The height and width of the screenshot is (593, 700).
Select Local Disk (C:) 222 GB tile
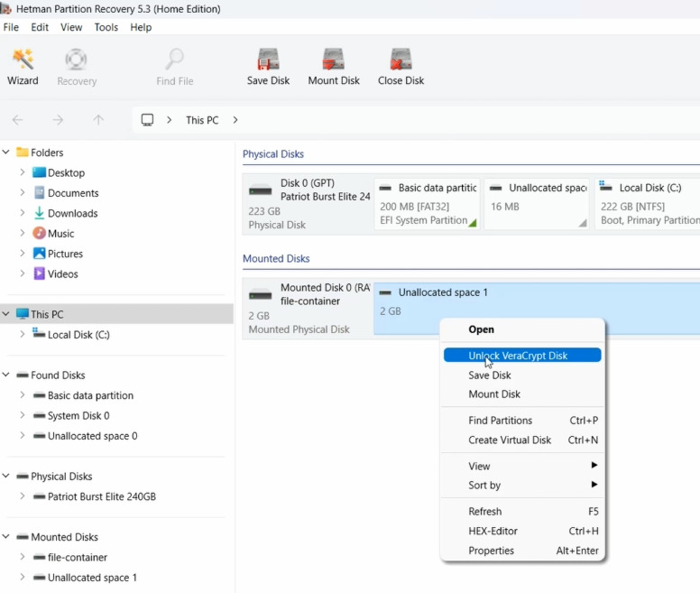tap(648, 204)
